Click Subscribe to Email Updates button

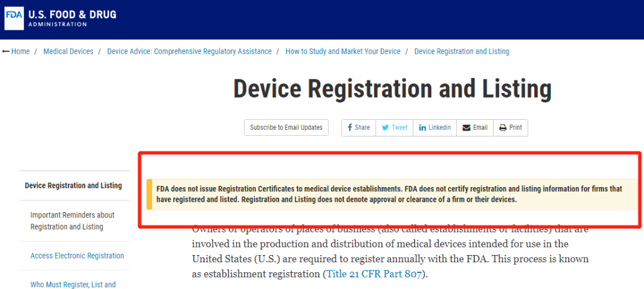click(286, 128)
